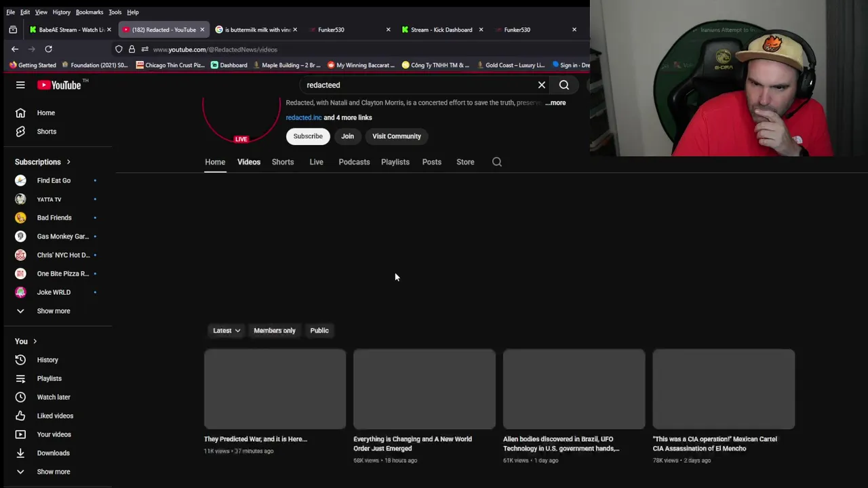Open 'They Predicted War' video title
Screen dimensions: 868x488
click(256, 439)
